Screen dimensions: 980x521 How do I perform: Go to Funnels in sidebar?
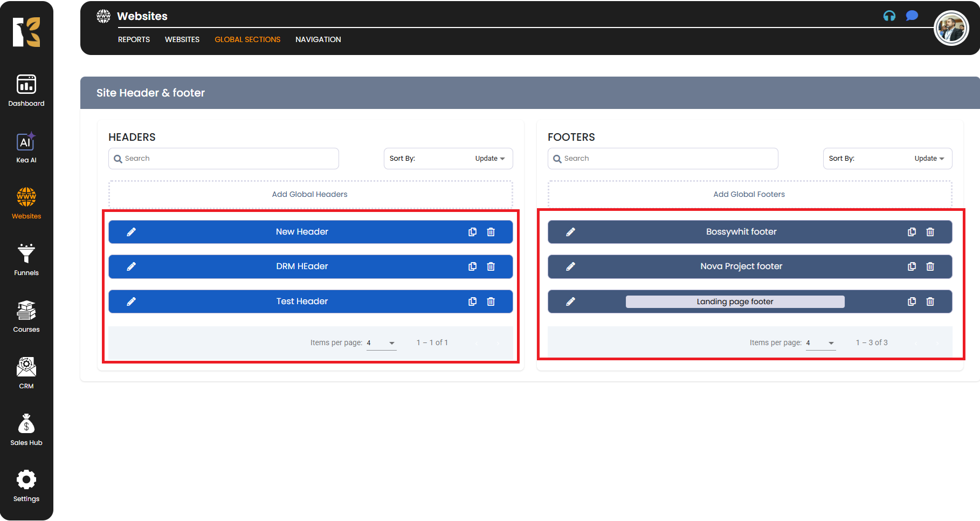point(26,260)
